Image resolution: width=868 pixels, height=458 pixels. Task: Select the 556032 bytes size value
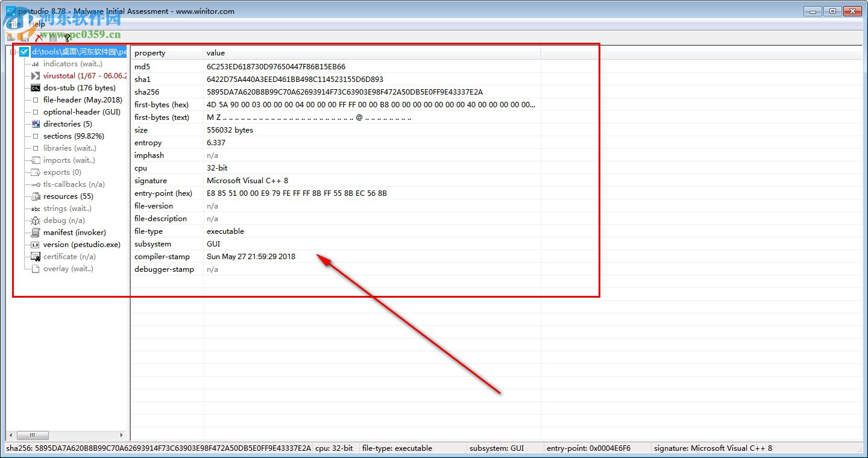point(230,130)
